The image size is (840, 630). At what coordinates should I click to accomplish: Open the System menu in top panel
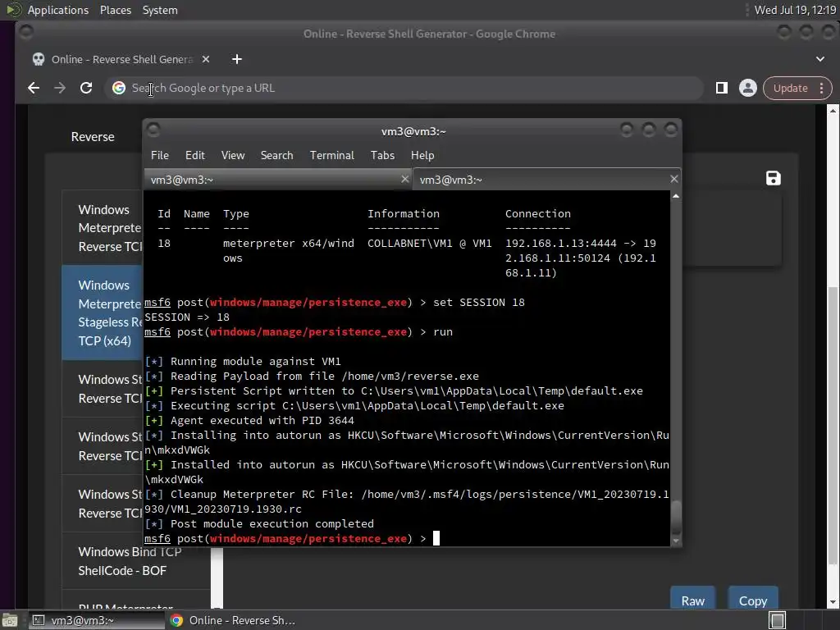click(160, 10)
